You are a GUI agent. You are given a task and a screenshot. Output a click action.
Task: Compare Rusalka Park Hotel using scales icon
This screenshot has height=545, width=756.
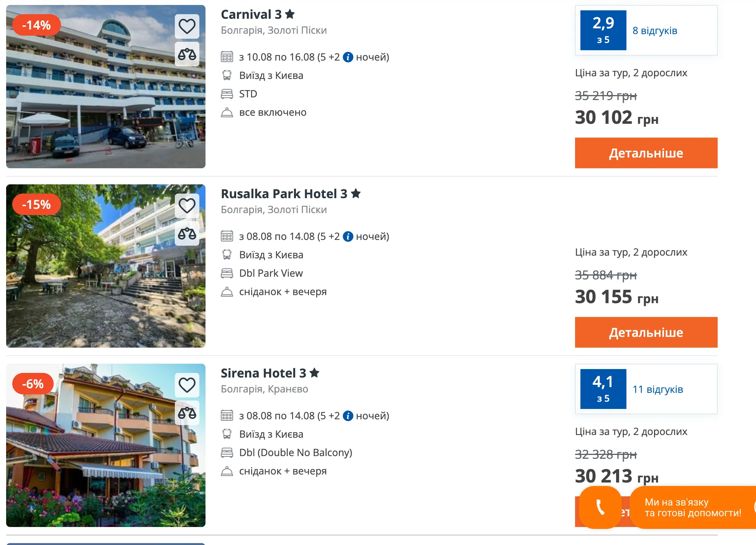[x=187, y=233]
